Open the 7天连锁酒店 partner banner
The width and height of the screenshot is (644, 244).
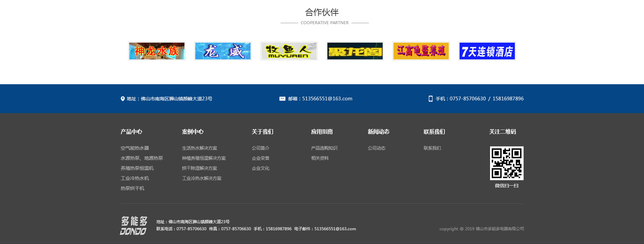point(487,51)
